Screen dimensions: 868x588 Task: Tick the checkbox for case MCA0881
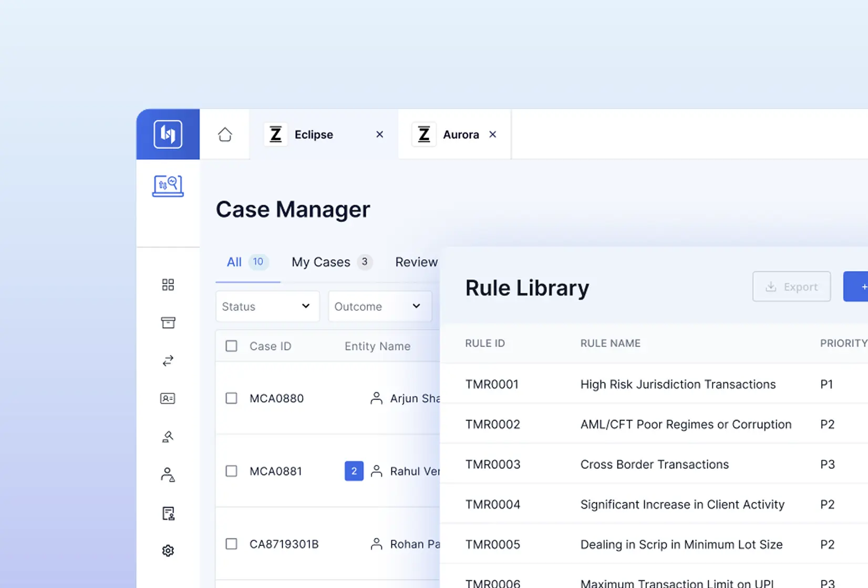click(x=231, y=471)
